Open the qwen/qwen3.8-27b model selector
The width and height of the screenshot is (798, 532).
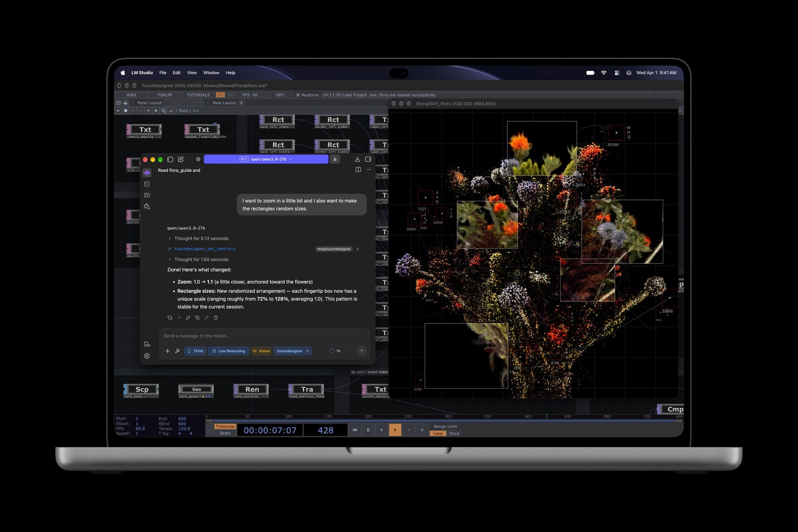pos(266,159)
